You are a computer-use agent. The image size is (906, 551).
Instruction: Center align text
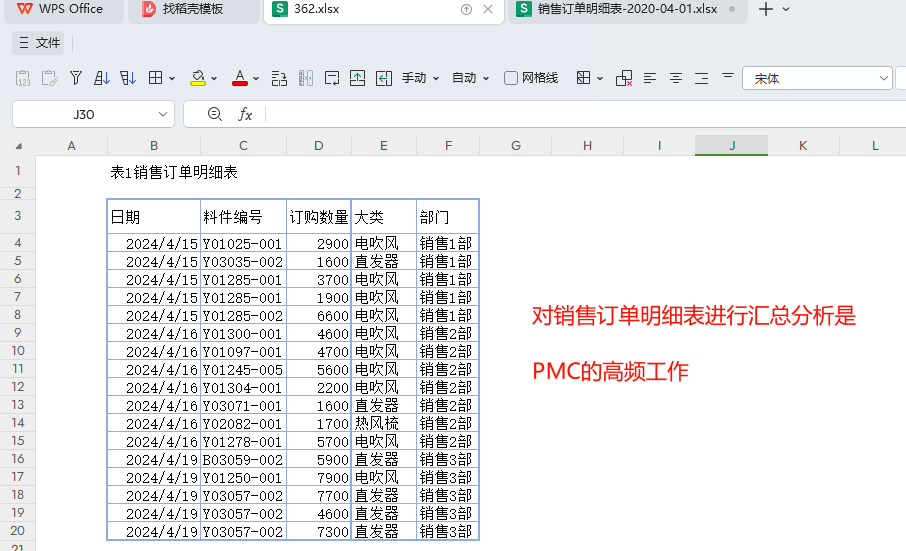point(675,78)
